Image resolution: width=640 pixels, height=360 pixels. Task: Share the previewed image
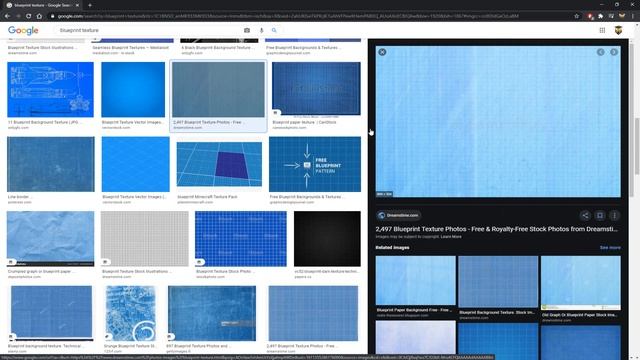coord(585,216)
